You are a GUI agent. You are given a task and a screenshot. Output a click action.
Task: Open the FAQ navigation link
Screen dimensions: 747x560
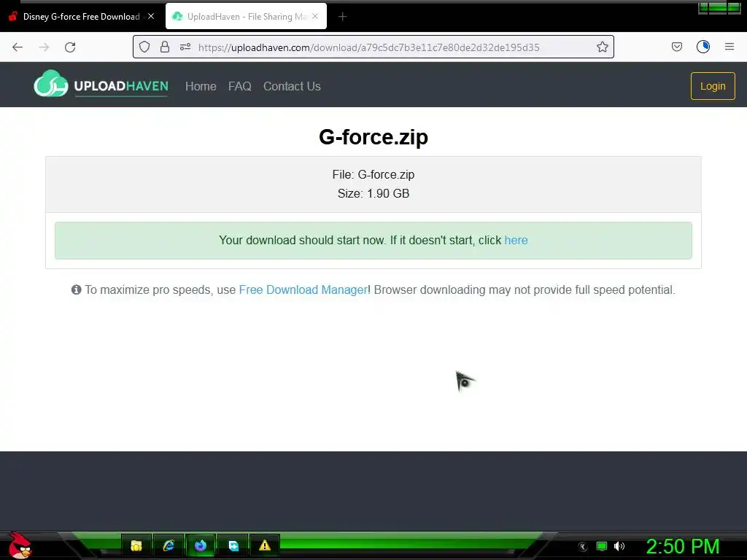239,86
